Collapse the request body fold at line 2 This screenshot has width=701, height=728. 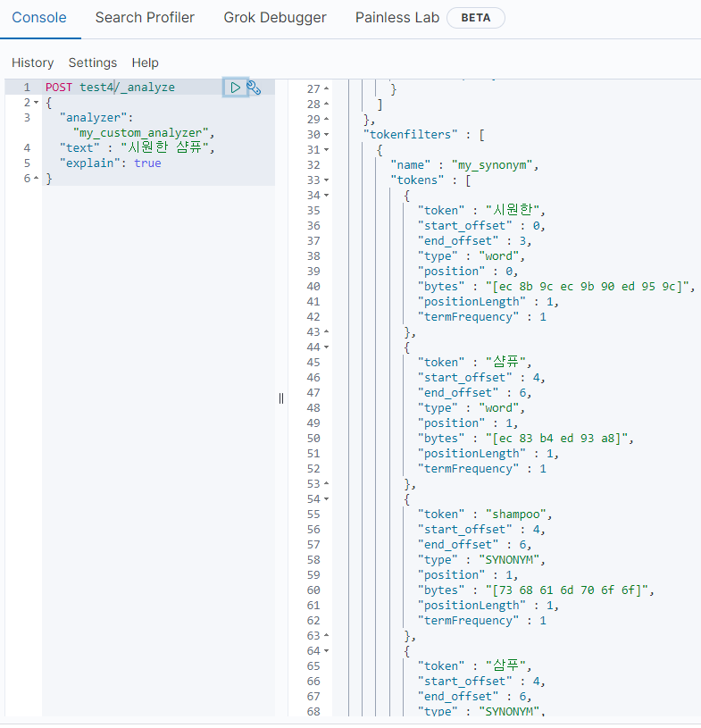[36, 103]
